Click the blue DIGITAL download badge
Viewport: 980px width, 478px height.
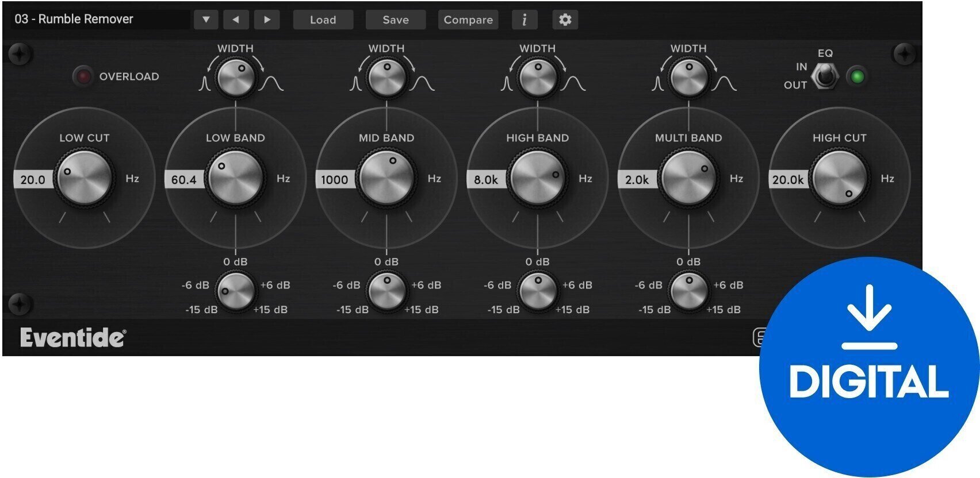(869, 367)
